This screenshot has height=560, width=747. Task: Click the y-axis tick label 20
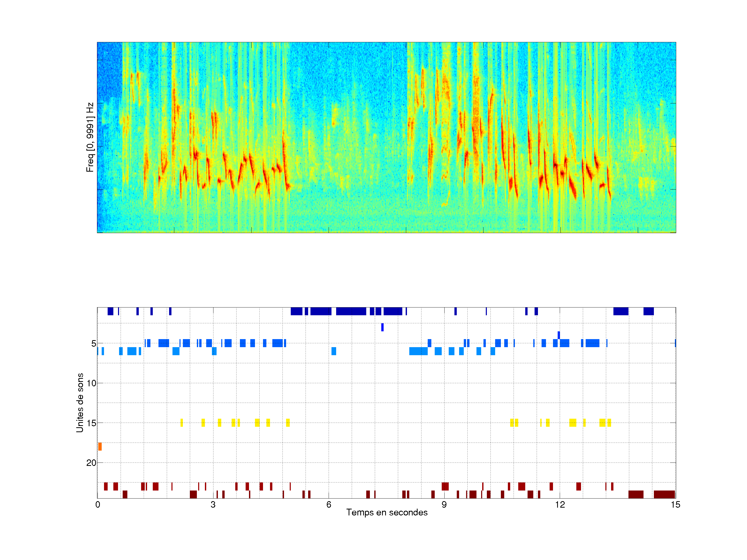pyautogui.click(x=92, y=463)
